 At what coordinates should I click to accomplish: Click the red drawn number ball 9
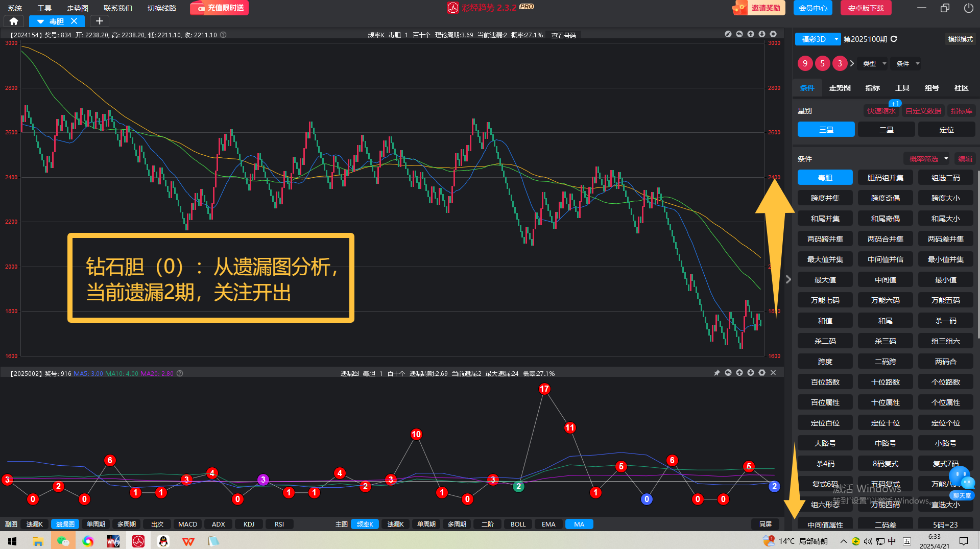click(x=805, y=63)
